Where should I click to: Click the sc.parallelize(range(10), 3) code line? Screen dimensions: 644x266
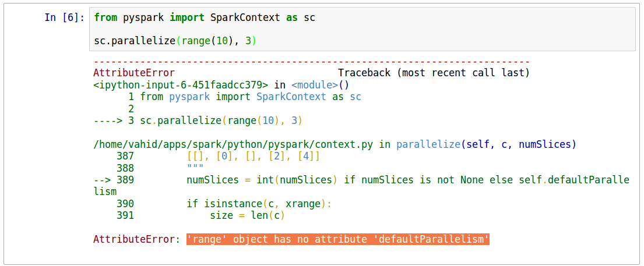pyautogui.click(x=175, y=41)
